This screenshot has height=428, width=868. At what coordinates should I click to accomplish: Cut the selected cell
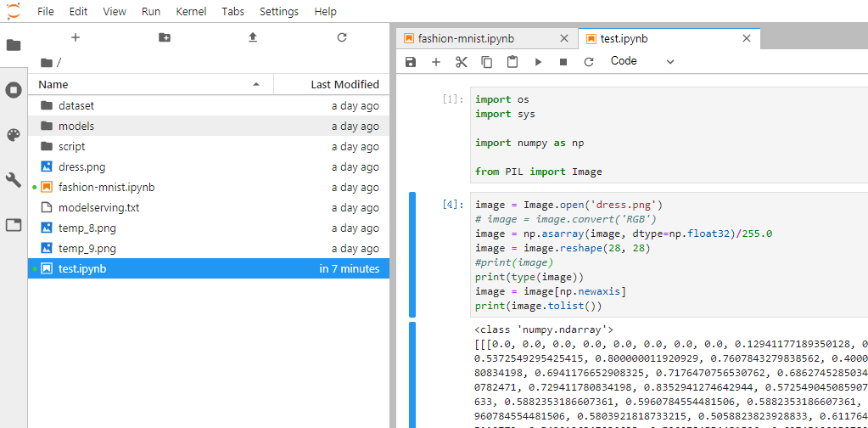click(461, 61)
